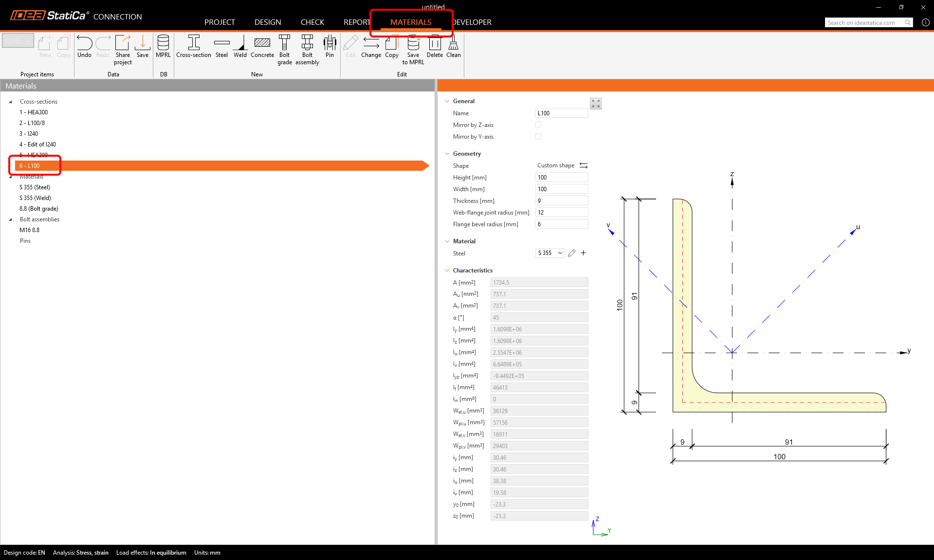Click the Thickness input field
This screenshot has height=560, width=934.
pyautogui.click(x=561, y=201)
